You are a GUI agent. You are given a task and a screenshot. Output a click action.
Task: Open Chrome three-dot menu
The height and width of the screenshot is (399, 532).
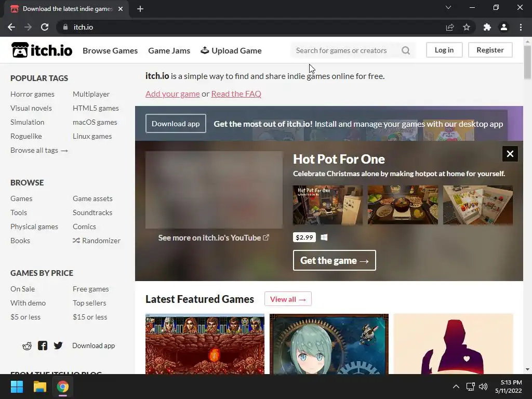coord(521,27)
